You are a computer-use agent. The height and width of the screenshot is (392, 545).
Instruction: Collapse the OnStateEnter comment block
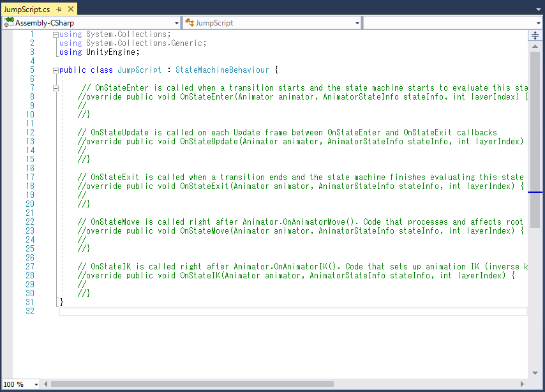pyautogui.click(x=56, y=88)
